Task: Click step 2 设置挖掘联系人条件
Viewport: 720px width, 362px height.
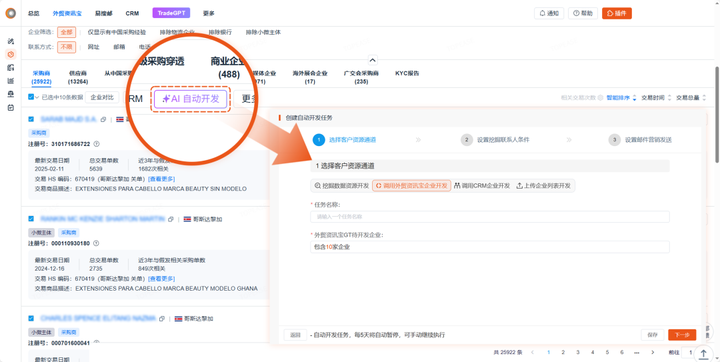Action: click(495, 140)
